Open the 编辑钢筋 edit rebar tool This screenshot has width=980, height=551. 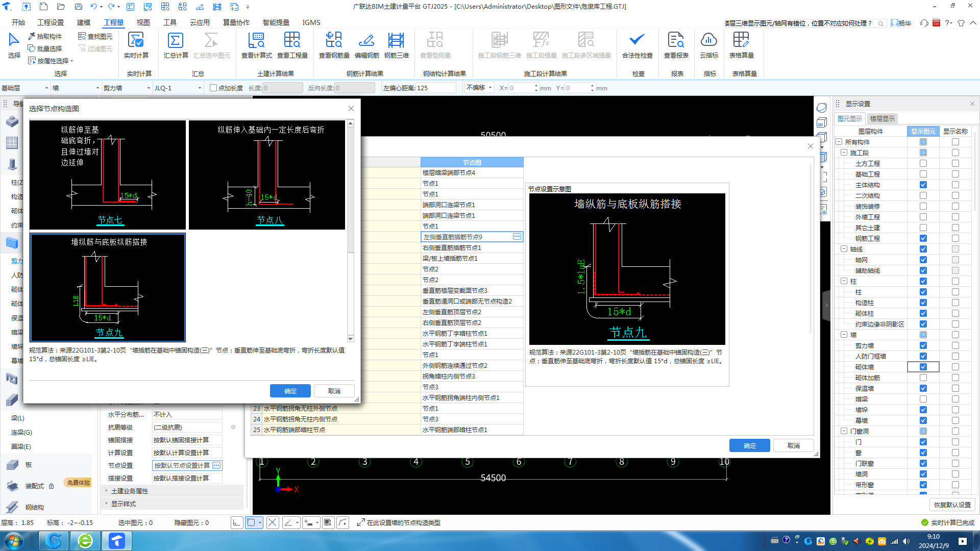366,45
